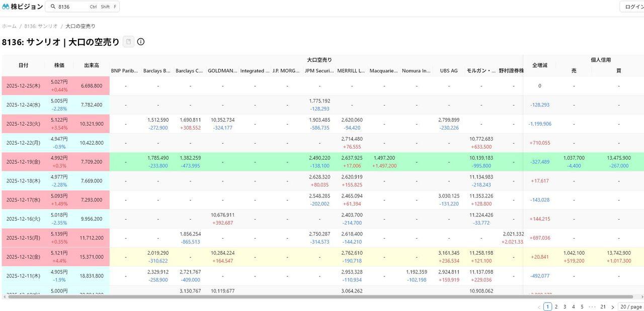The width and height of the screenshot is (644, 311).
Task: Select the 2025-12-19(金) date row cell
Action: tap(24, 162)
